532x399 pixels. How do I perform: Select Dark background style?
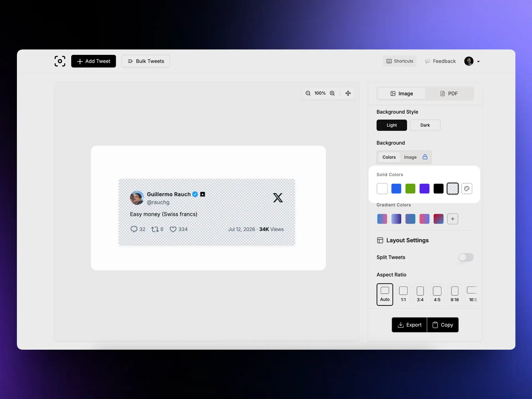pyautogui.click(x=425, y=125)
